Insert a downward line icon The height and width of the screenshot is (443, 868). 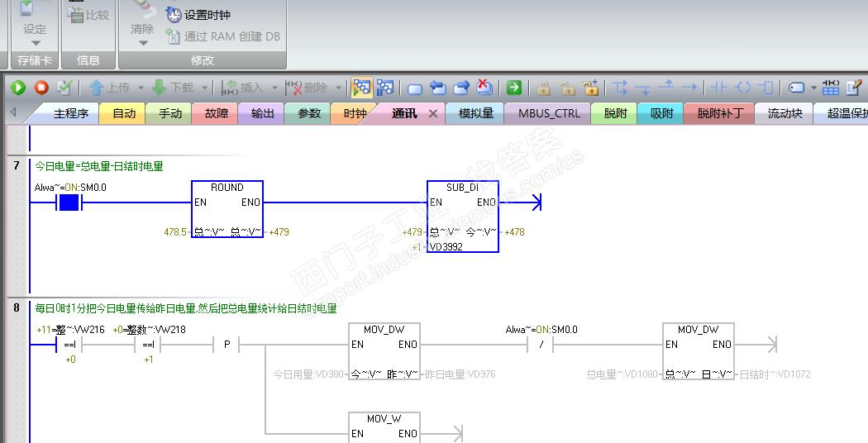tap(643, 88)
